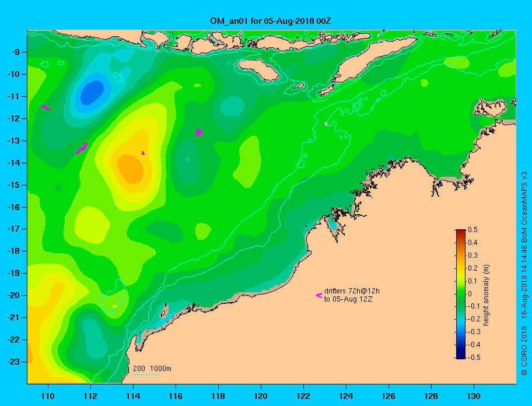Screen dimensions: 532x406
Task: Click longitude label 114
Action: pyautogui.click(x=133, y=396)
